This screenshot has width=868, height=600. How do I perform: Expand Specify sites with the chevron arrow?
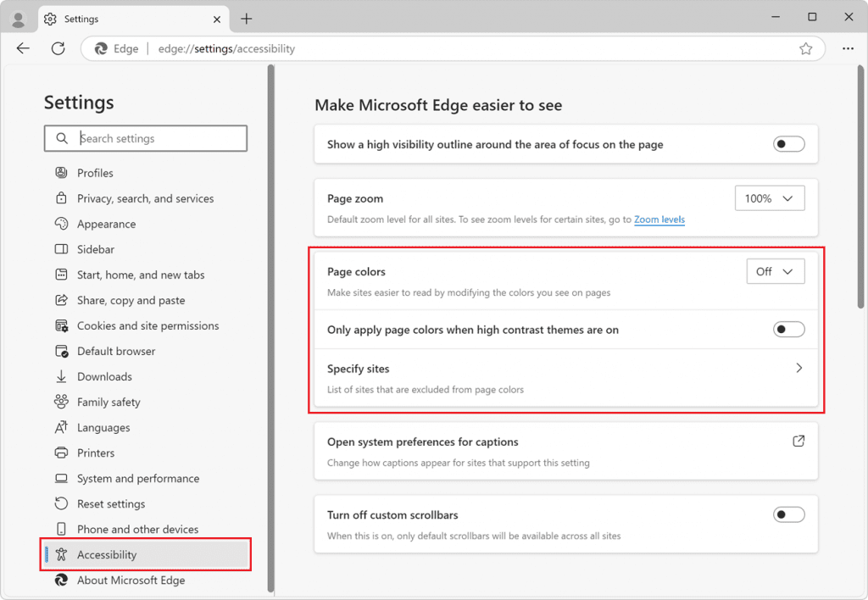[798, 368]
